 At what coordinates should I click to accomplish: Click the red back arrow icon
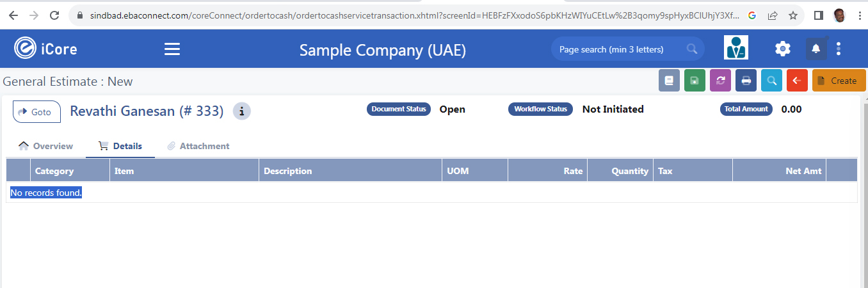(x=797, y=81)
